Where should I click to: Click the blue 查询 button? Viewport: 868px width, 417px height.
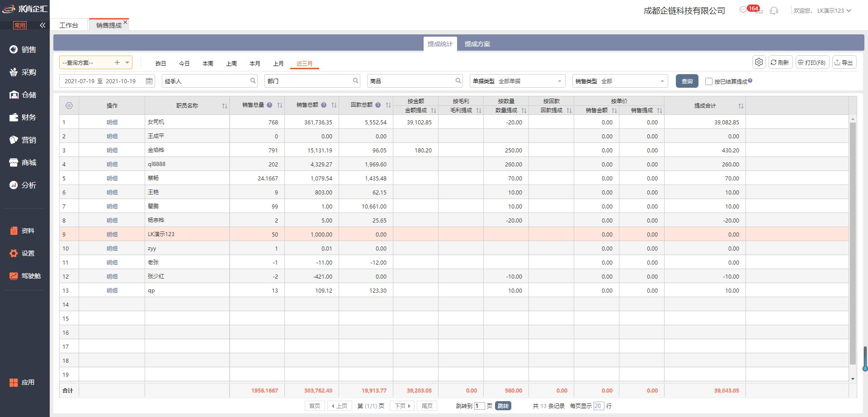coord(687,81)
